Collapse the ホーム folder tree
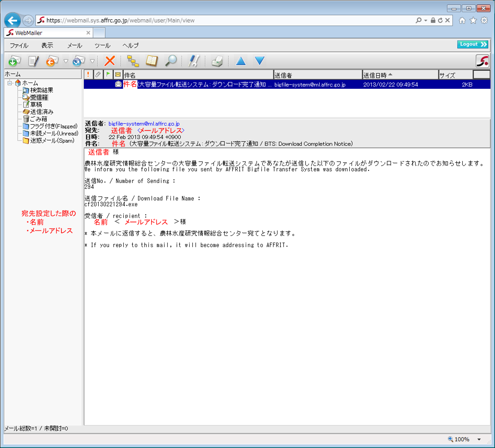Screen dimensions: 495x448 pyautogui.click(x=9, y=83)
